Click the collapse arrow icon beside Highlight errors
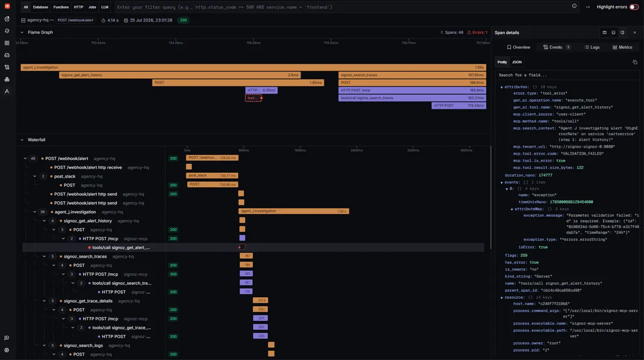This screenshot has width=644, height=360. (588, 7)
